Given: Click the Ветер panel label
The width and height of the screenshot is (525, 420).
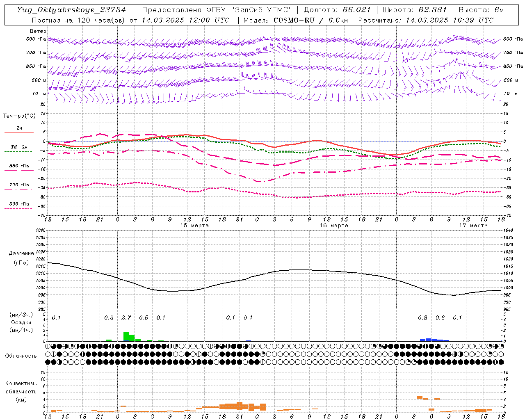Looking at the screenshot, I should pos(38,31).
